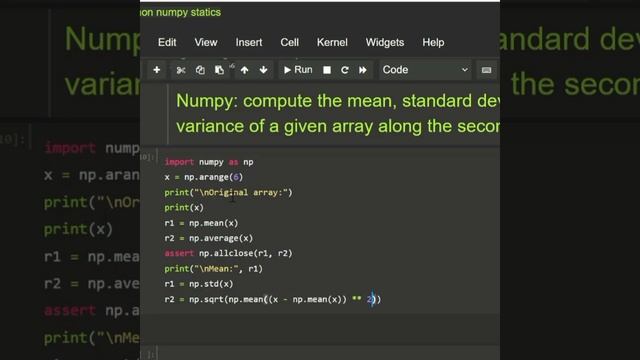Viewport: 640px width, 360px height.
Task: Copy selected cell with copy icon
Action: 200,70
